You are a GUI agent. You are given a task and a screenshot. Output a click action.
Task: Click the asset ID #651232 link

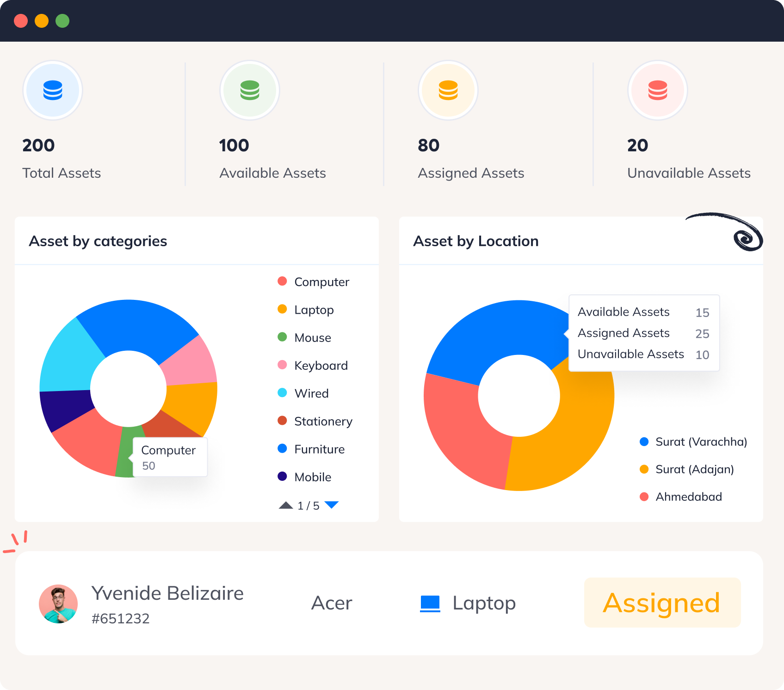120,618
